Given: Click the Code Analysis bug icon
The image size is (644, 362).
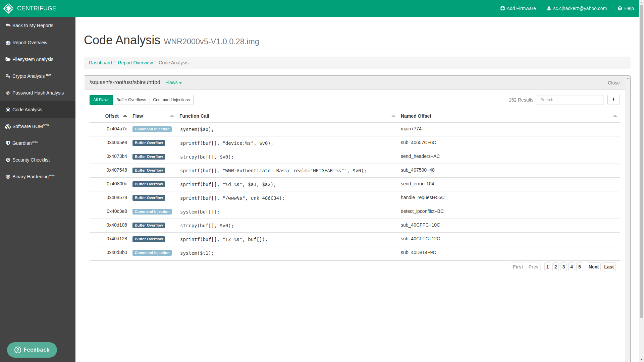Looking at the screenshot, I should pos(8,110).
